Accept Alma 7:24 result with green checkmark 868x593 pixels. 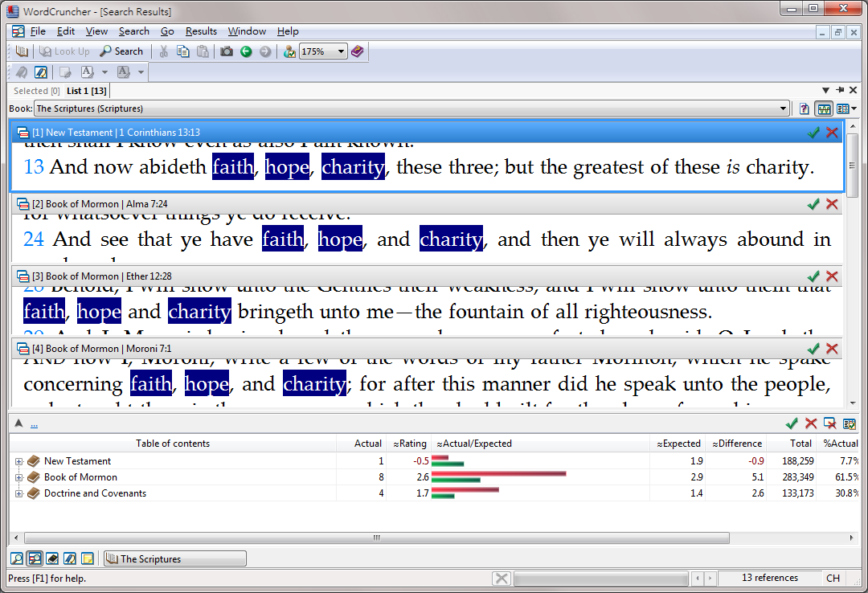pyautogui.click(x=813, y=204)
